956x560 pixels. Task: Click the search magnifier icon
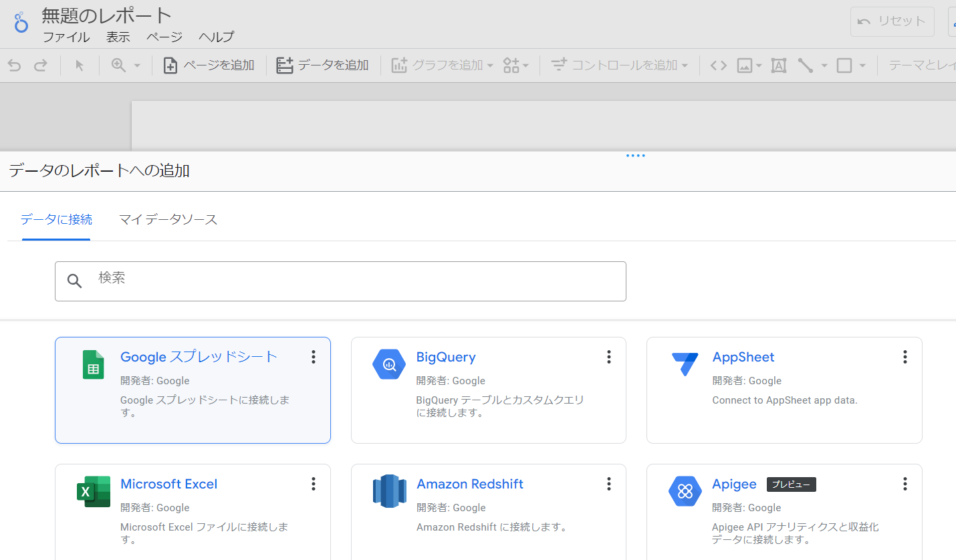pos(75,281)
